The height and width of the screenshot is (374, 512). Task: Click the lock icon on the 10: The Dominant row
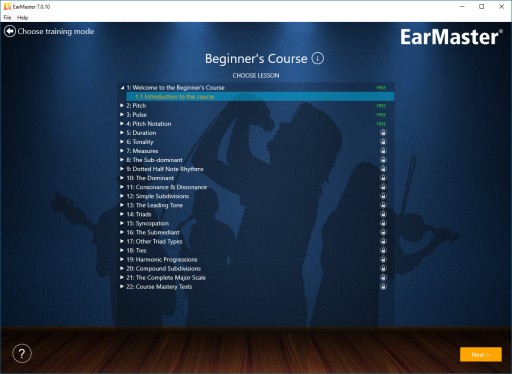pyautogui.click(x=383, y=178)
